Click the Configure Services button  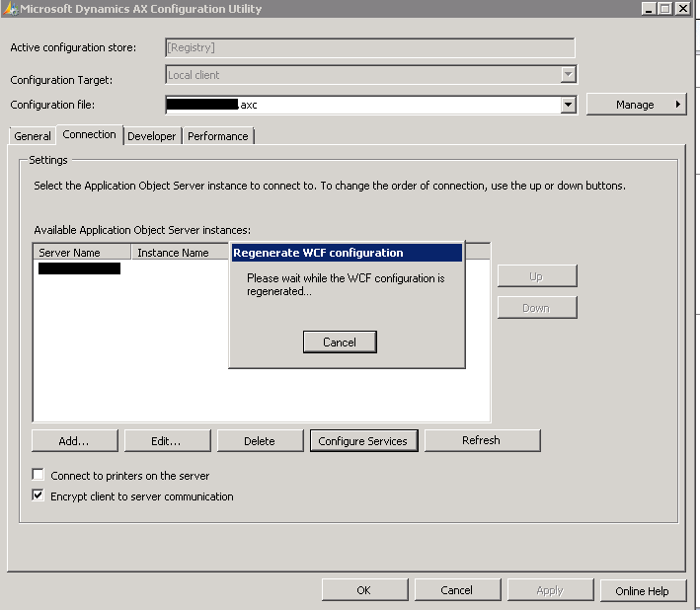click(x=364, y=441)
